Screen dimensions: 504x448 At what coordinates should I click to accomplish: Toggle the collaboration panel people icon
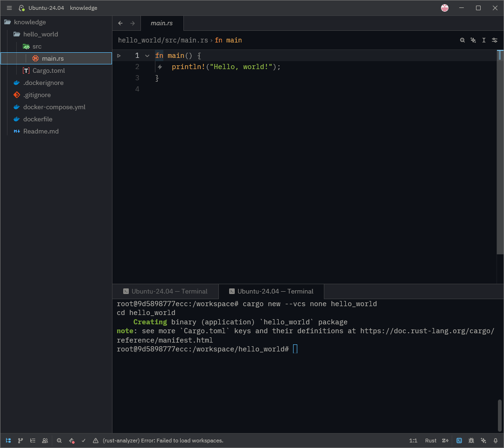coord(45,441)
